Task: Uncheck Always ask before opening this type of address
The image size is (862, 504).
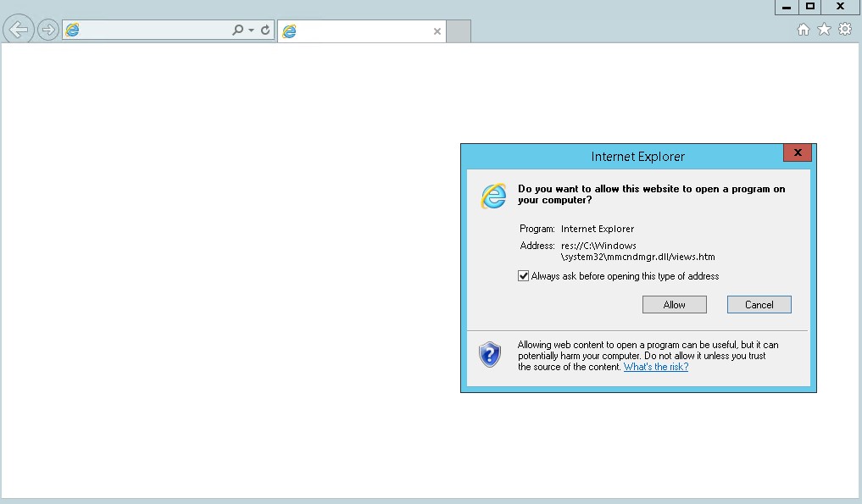Action: tap(523, 276)
